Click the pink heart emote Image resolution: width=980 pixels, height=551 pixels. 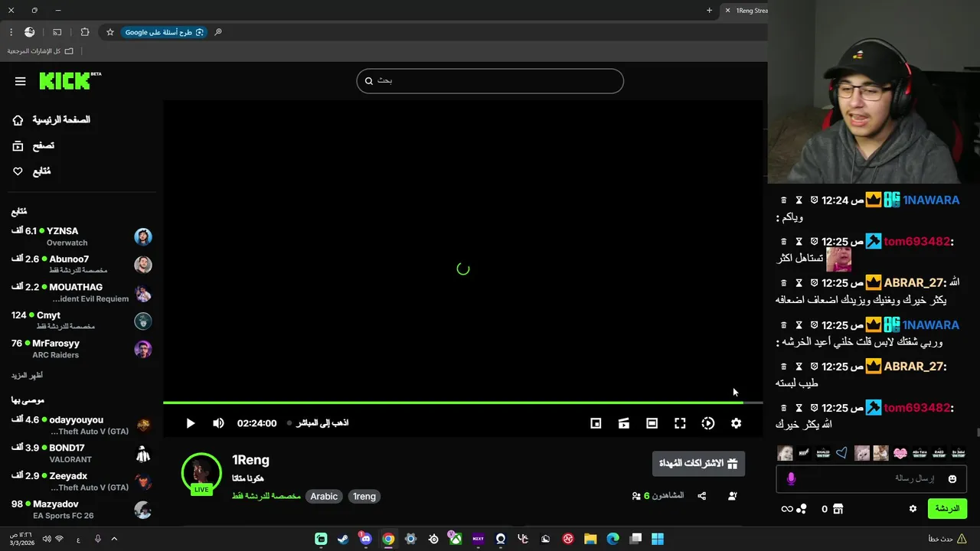pos(900,453)
